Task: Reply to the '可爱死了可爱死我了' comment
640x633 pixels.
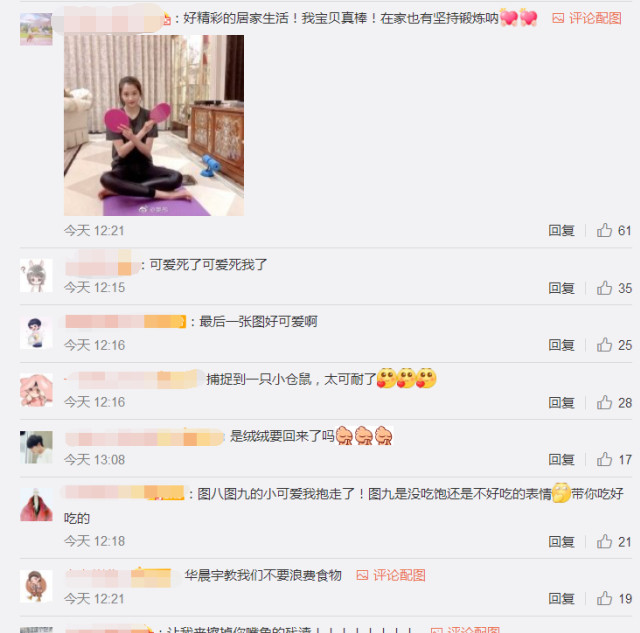Action: click(561, 288)
